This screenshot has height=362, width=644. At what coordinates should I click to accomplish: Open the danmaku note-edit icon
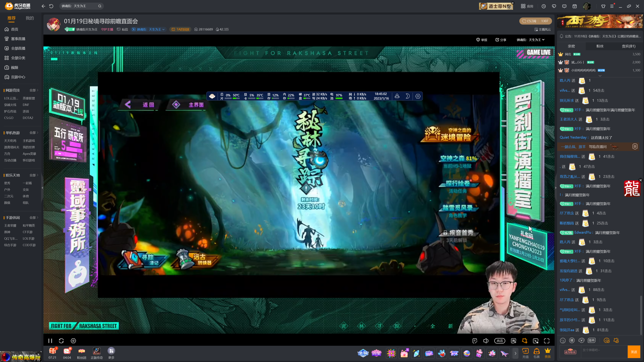(x=475, y=341)
